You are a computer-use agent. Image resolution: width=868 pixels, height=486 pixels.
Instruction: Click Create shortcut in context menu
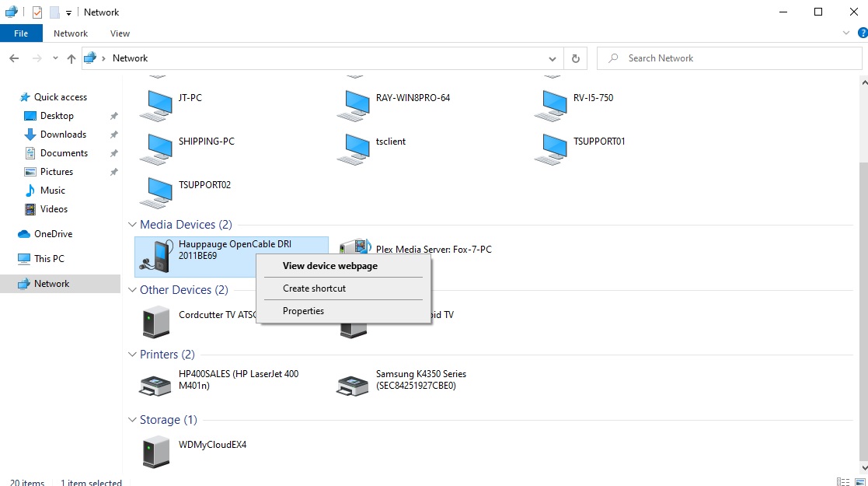(314, 288)
